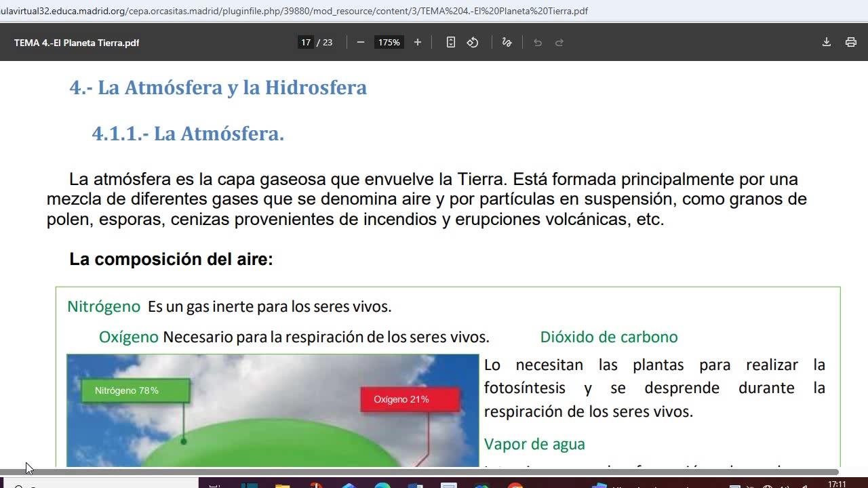Click the green label 'Vapor de agua'
This screenshot has width=868, height=488.
click(534, 444)
